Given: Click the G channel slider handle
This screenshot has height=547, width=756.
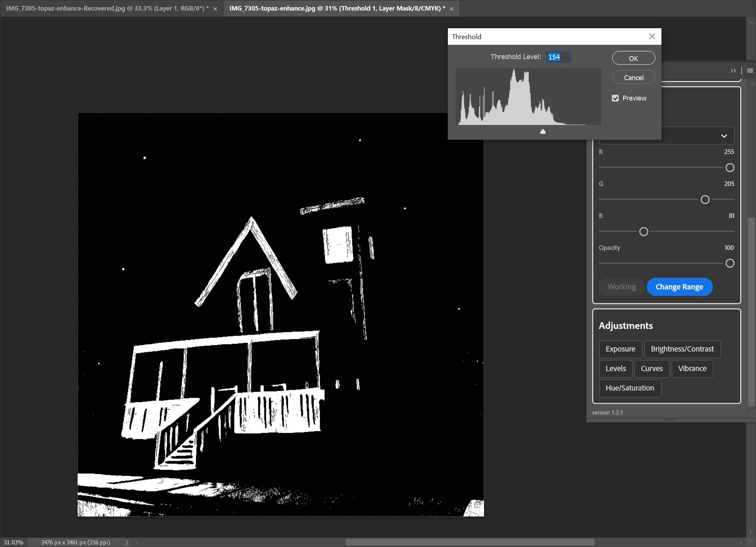Looking at the screenshot, I should click(x=705, y=200).
